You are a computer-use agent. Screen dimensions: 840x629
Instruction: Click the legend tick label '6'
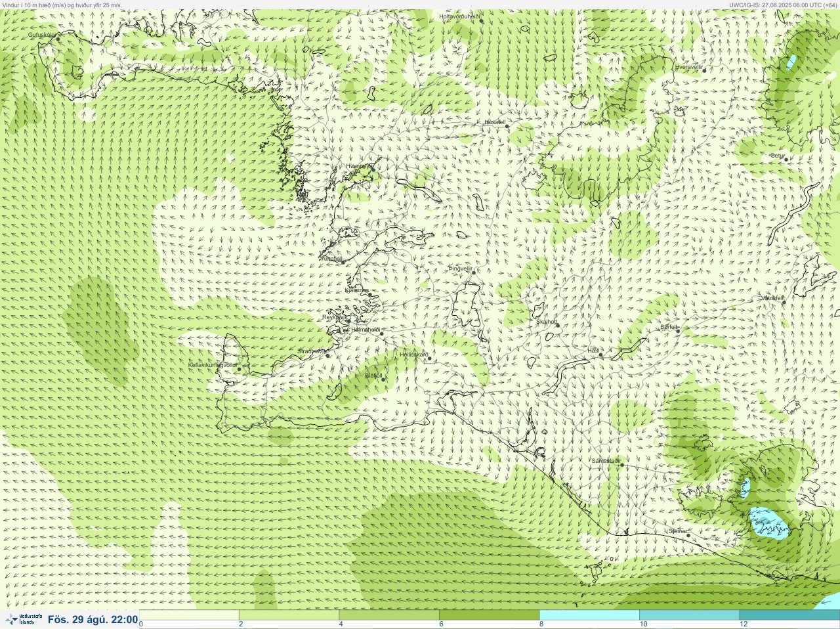(441, 624)
